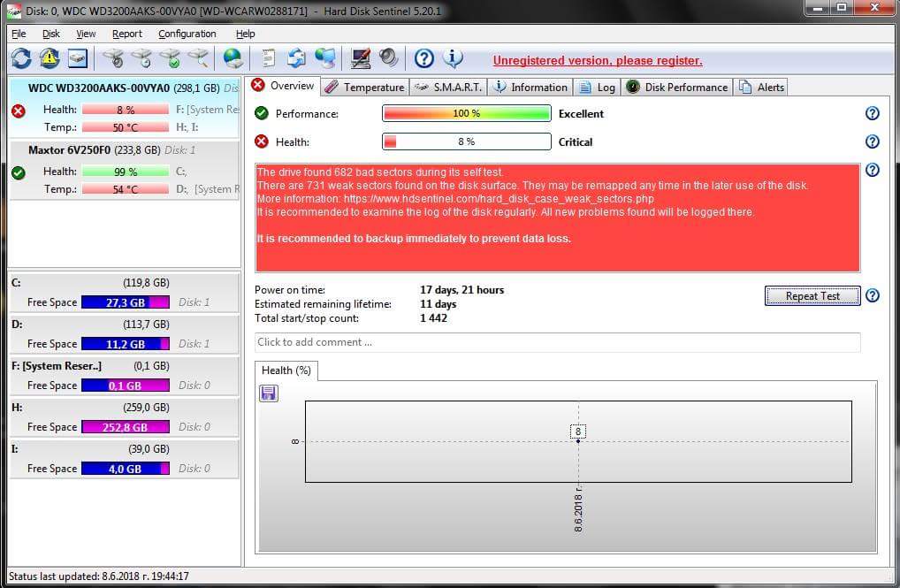This screenshot has width=900, height=588.
Task: Click the Health 8 % progress bar in Overview
Action: (467, 141)
